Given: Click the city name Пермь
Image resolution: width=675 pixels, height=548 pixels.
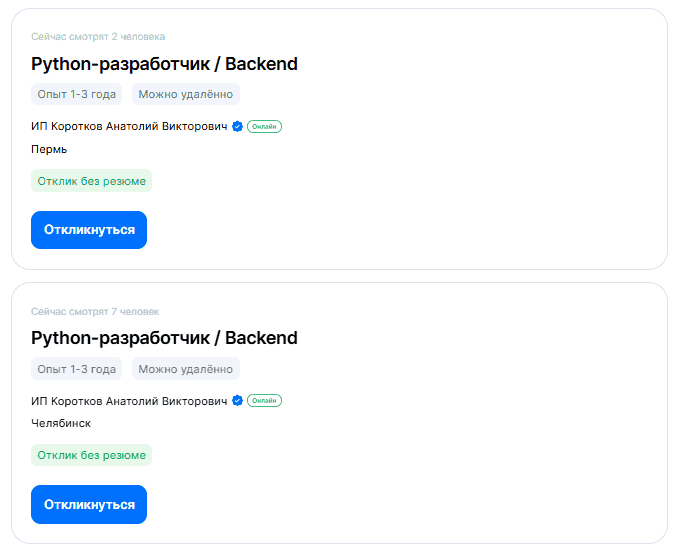Looking at the screenshot, I should pos(49,149).
